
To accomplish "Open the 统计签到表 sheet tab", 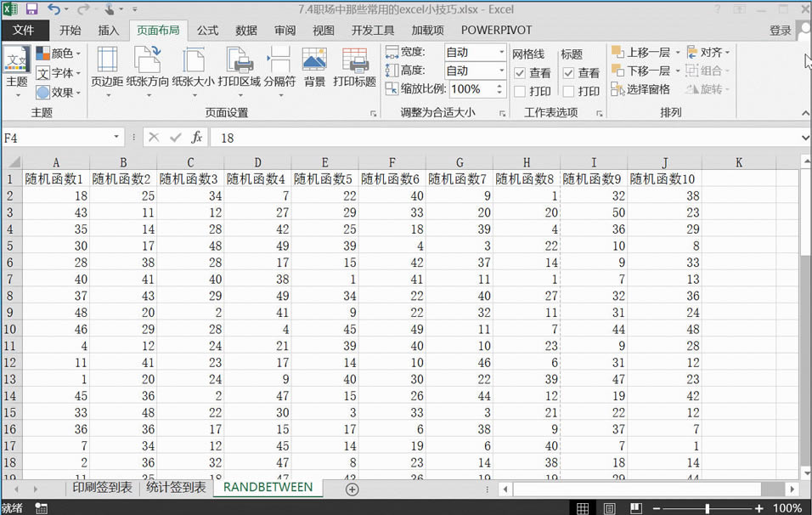I will pos(176,488).
